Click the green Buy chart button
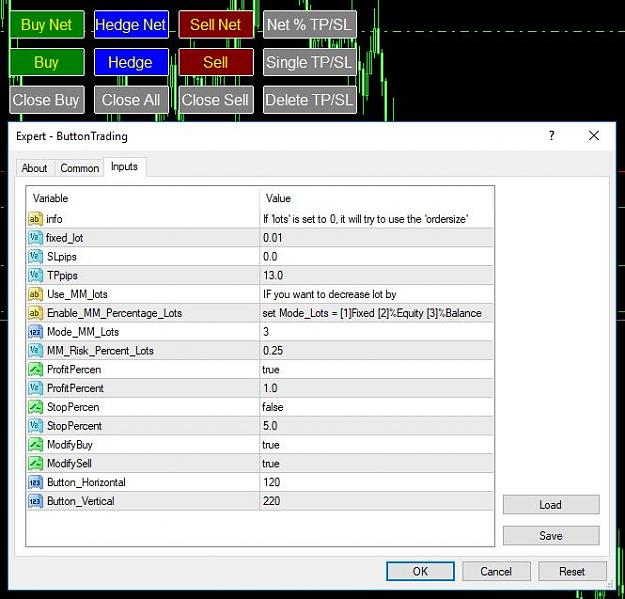The image size is (625, 599). click(47, 62)
